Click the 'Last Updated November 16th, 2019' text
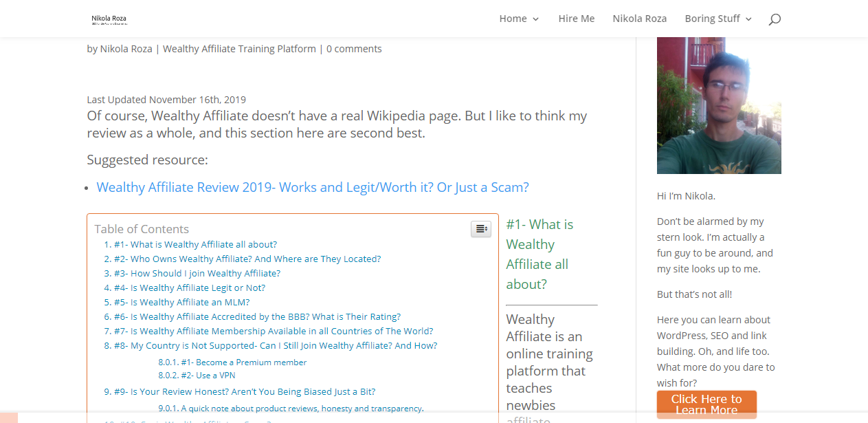The width and height of the screenshot is (868, 423). [166, 100]
